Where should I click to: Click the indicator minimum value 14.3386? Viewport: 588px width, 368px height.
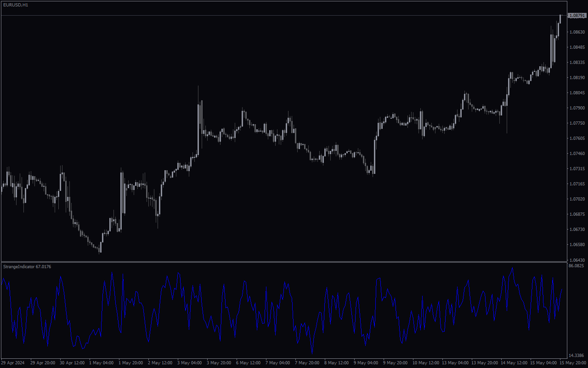576,356
